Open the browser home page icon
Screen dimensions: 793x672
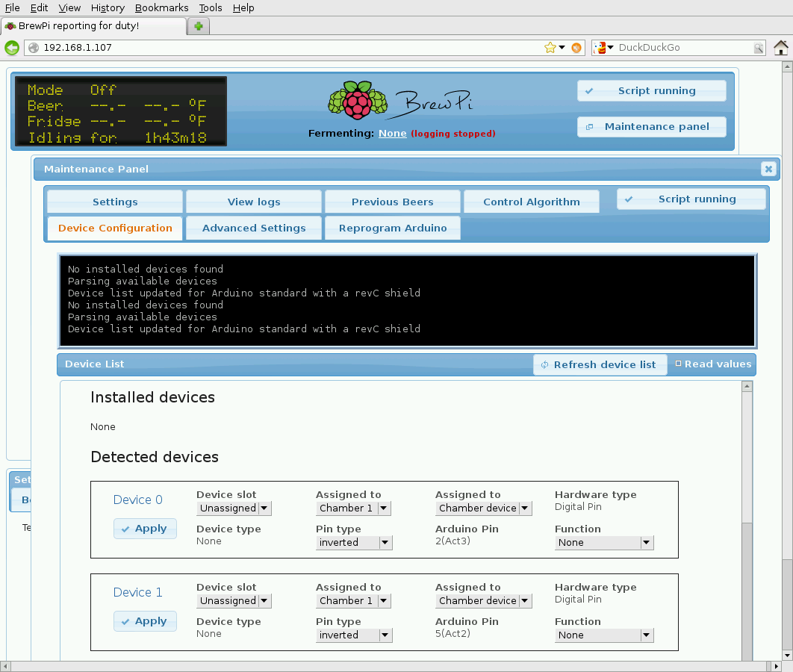click(781, 48)
